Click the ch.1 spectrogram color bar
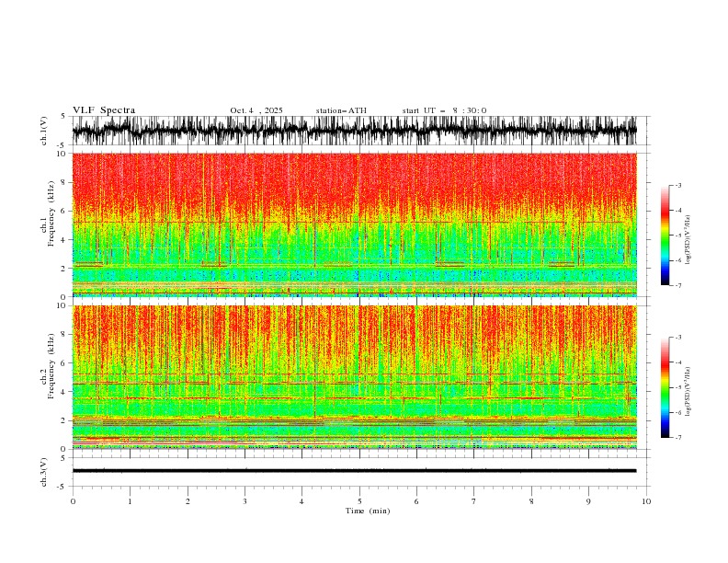The image size is (728, 563). click(x=665, y=235)
